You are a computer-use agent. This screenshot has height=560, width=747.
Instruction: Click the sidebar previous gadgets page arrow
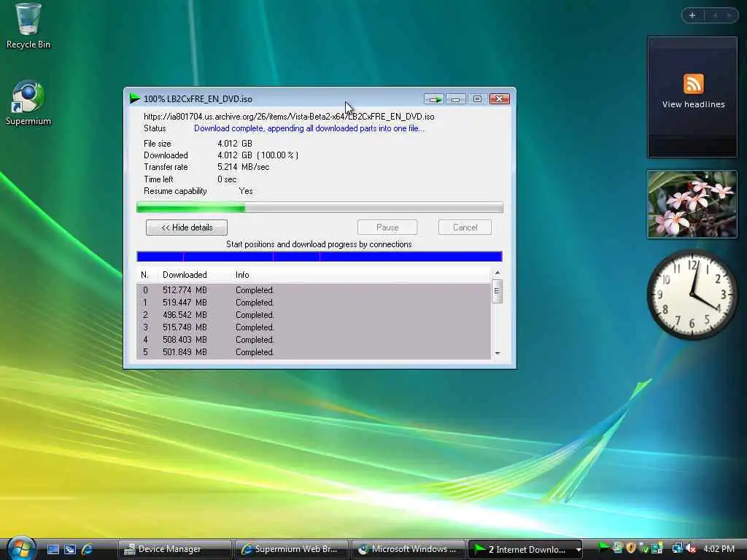[715, 16]
